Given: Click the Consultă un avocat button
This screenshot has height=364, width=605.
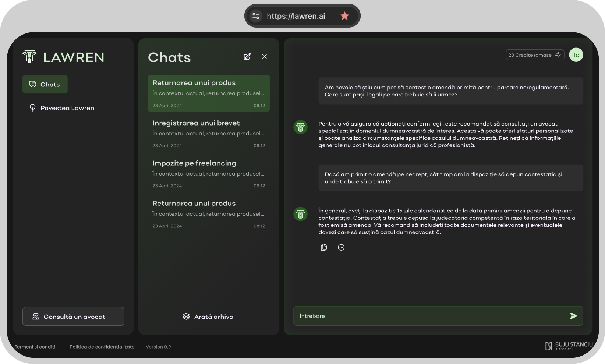Looking at the screenshot, I should 73,317.
